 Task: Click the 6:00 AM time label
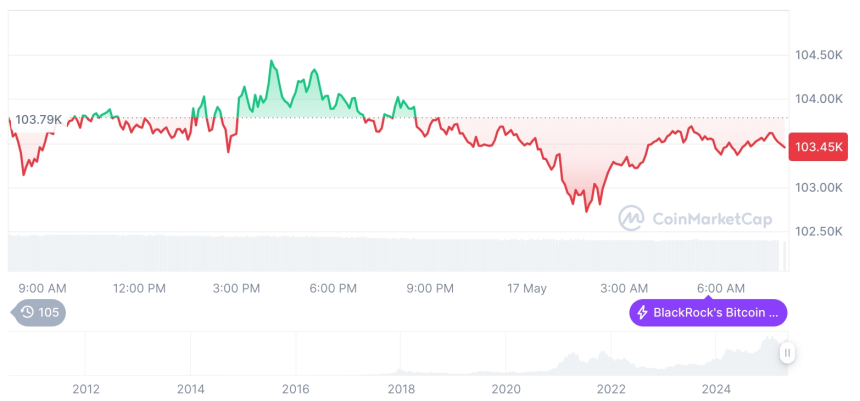(720, 288)
